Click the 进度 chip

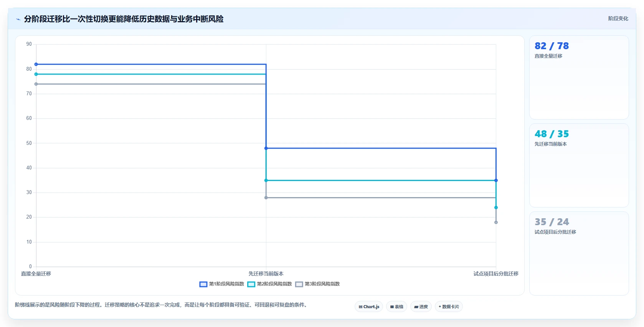(x=421, y=307)
